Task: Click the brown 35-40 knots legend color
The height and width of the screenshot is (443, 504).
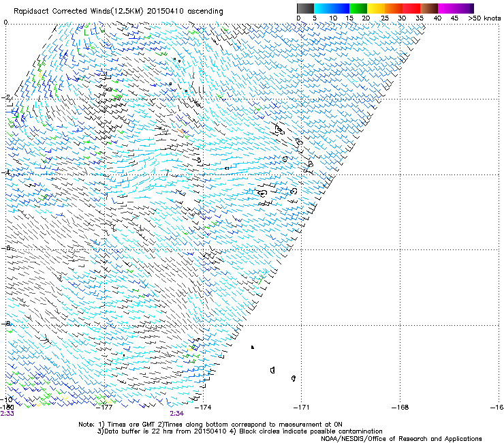Action: coord(429,8)
